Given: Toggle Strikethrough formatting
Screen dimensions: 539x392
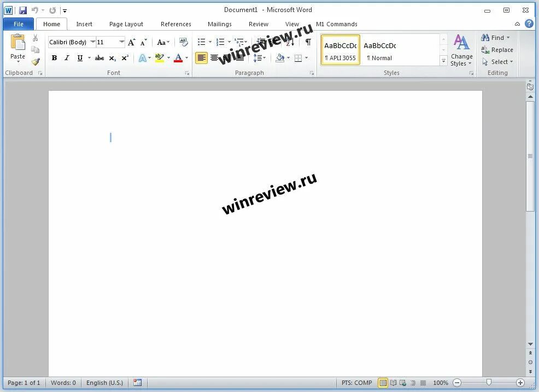Looking at the screenshot, I should (99, 58).
